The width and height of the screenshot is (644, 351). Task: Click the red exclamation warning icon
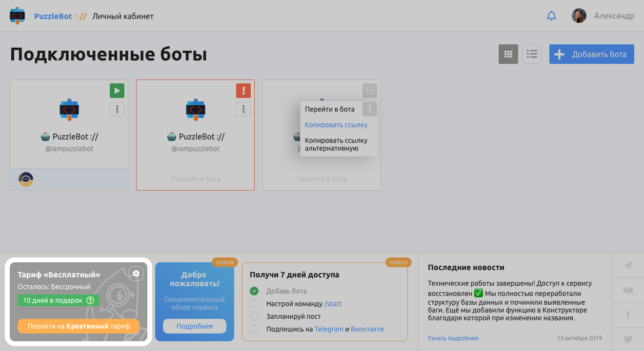click(x=243, y=91)
